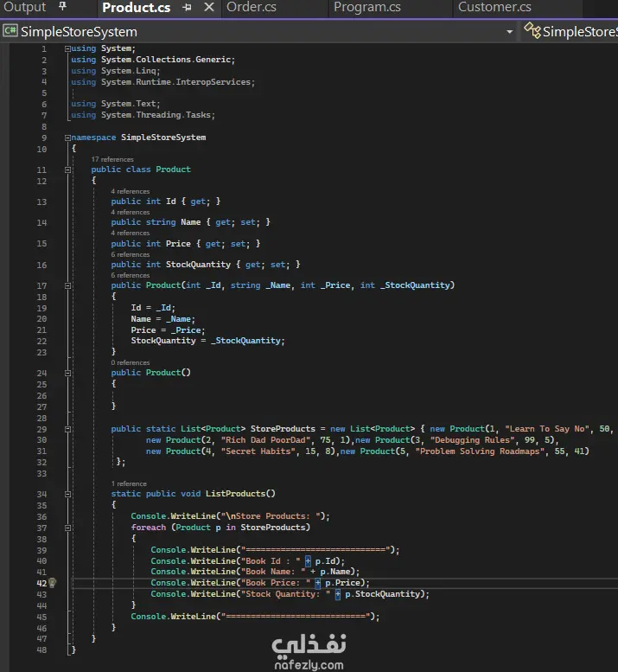Click the 'Price' property name on line 15
Screen dimensions: 618x672
pos(178,243)
